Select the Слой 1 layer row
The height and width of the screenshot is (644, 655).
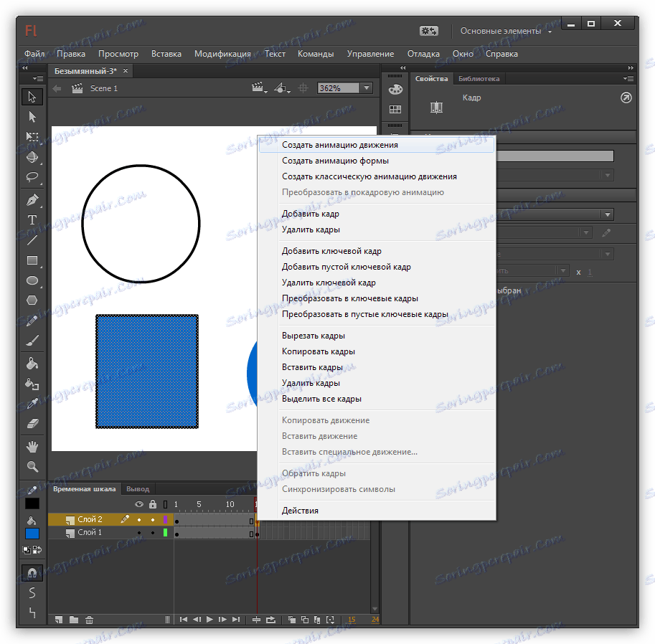click(x=90, y=533)
